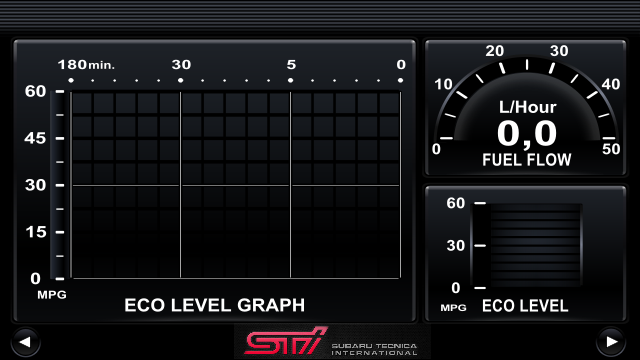The image size is (640, 360).
Task: Select the 5 minute marker dot
Action: click(290, 80)
